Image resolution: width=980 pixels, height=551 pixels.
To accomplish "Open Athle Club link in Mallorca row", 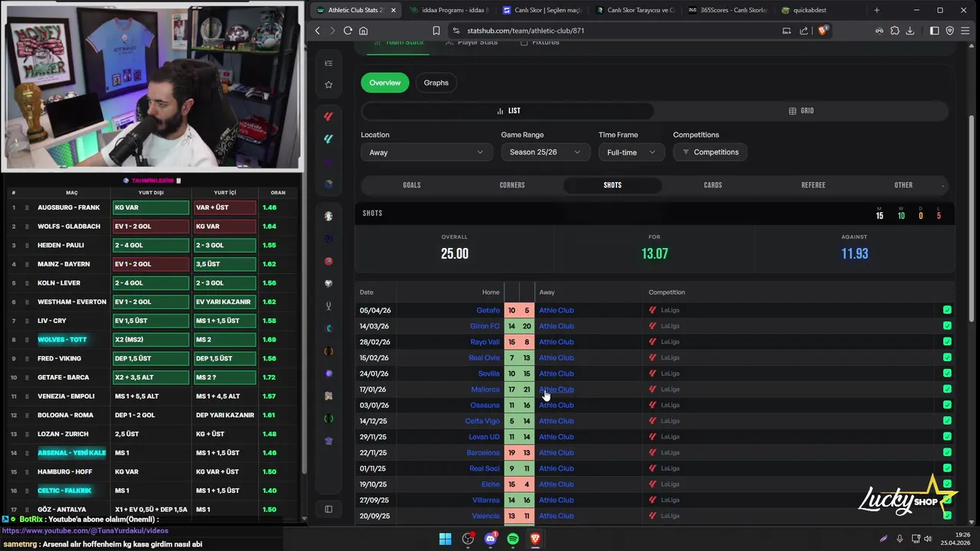I will pyautogui.click(x=556, y=390).
